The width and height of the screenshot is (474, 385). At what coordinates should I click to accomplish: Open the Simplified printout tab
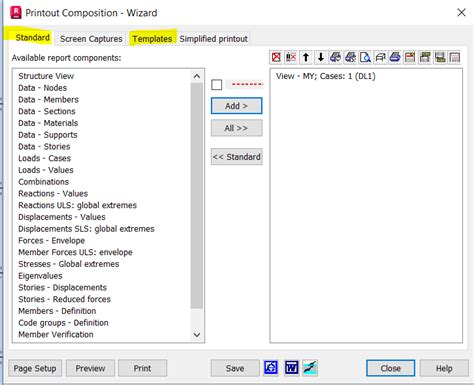pyautogui.click(x=214, y=39)
